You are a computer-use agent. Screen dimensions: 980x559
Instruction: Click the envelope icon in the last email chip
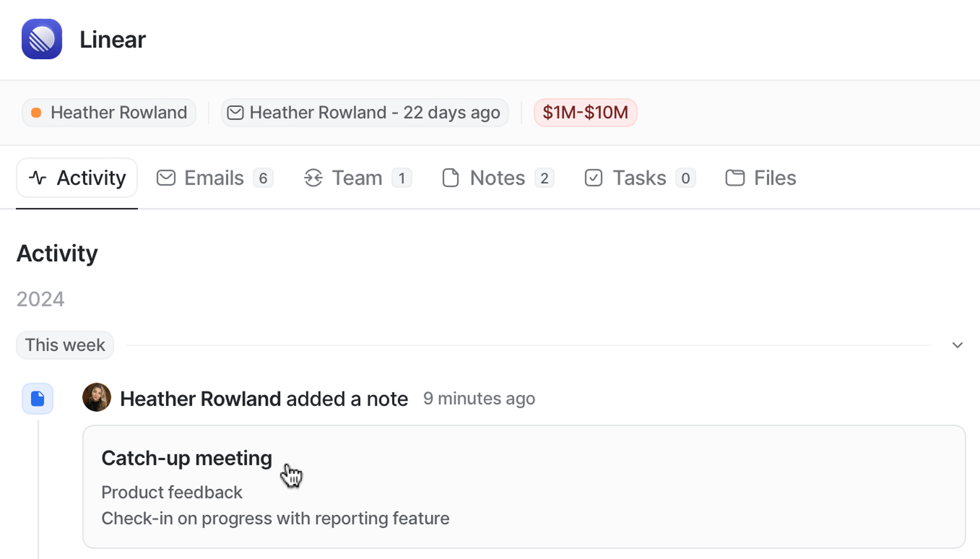235,113
